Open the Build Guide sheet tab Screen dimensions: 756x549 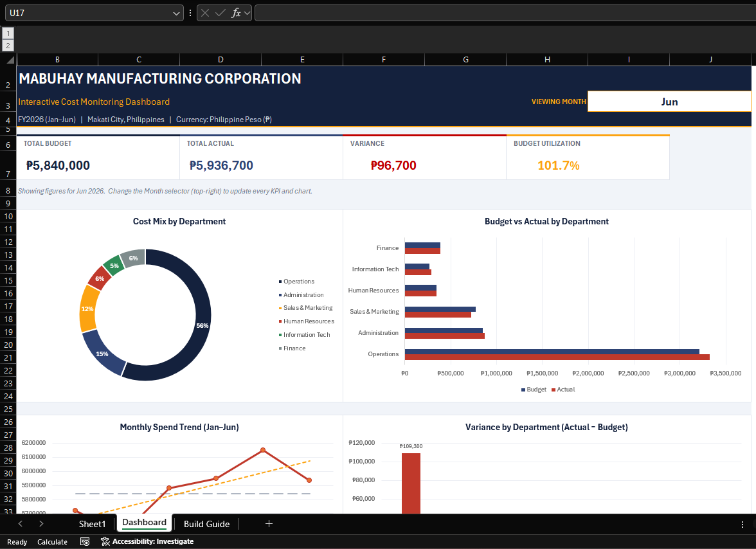point(207,524)
